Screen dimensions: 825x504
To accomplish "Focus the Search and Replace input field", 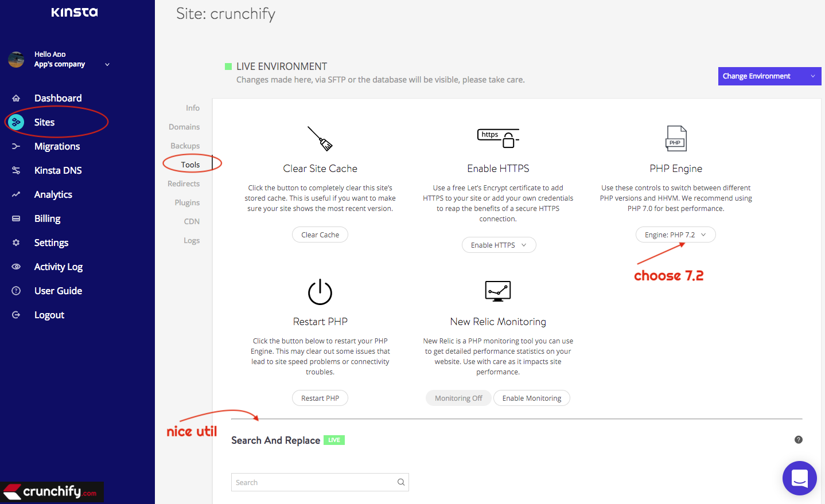I will coord(314,482).
